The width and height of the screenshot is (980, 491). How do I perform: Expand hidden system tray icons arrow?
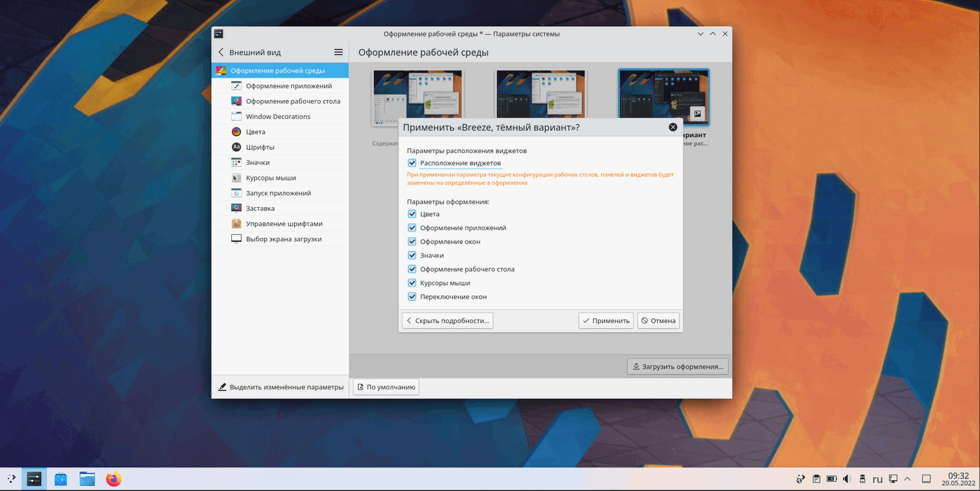pos(908,479)
